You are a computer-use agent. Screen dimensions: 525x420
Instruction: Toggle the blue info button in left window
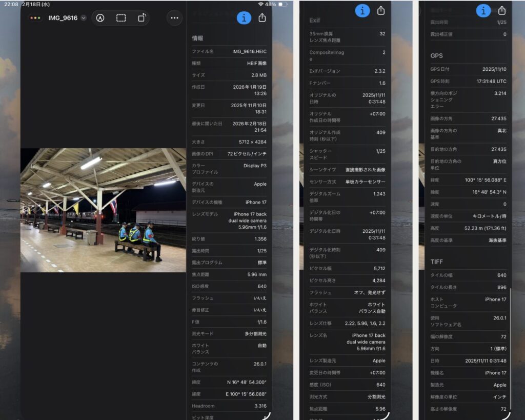244,17
